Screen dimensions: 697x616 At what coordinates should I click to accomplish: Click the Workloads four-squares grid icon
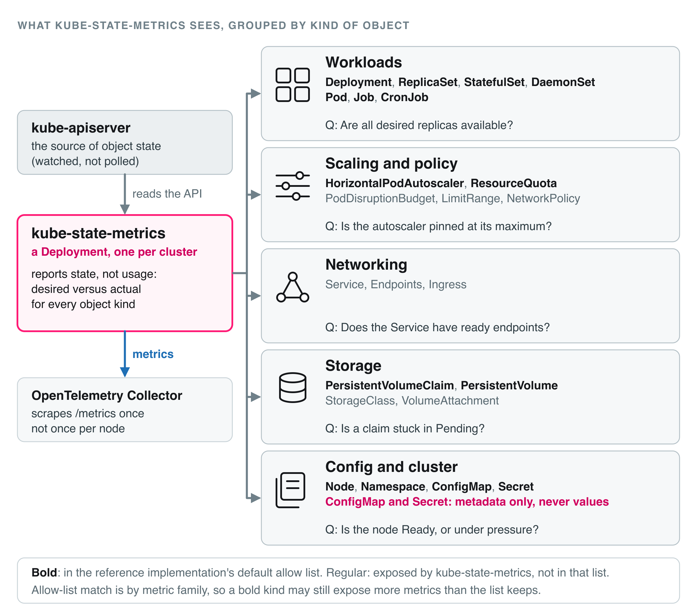tap(292, 85)
